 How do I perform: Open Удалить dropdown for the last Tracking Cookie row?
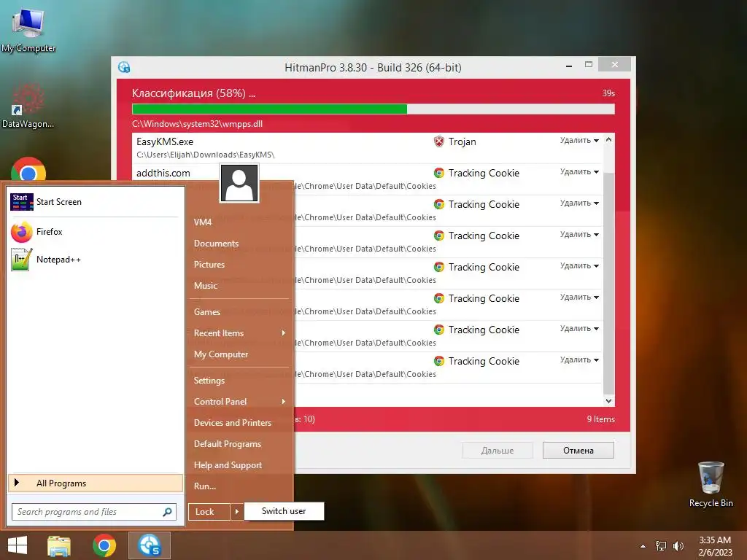(579, 360)
